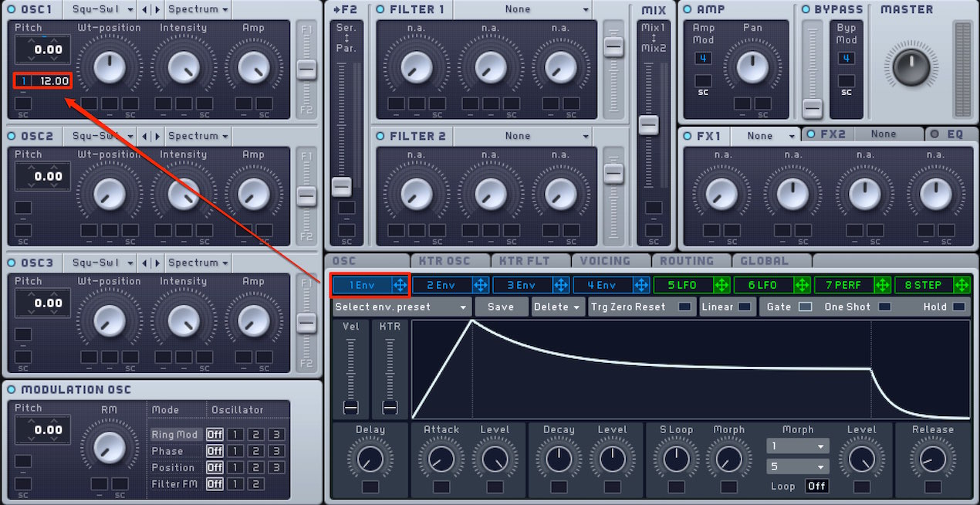Viewport: 980px width, 505px height.
Task: Click the envelope Delay knob
Action: (x=370, y=460)
